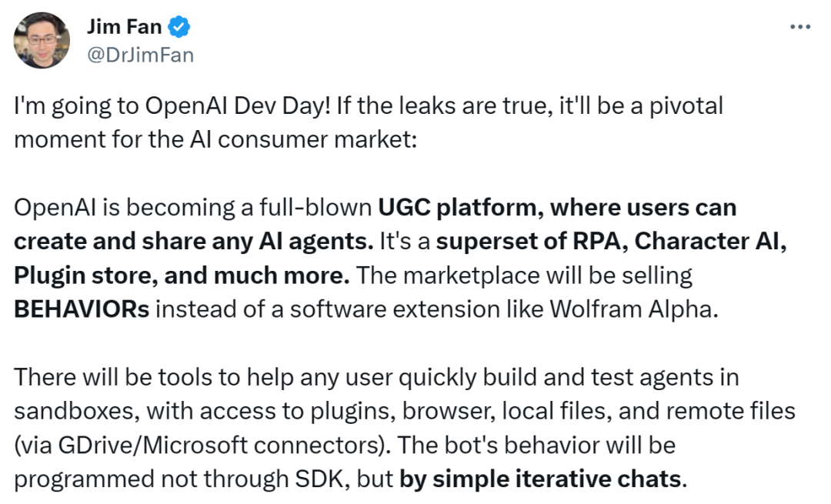Click the bold text 'by simple iterative chats'
Screen dimensions: 831x504
540,479
